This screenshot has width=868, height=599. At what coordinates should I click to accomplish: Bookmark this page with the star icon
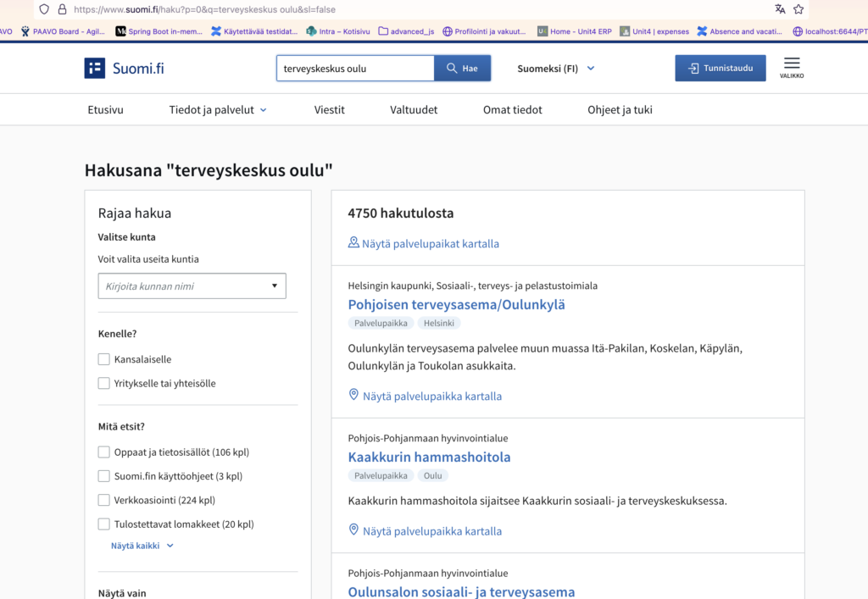pos(798,8)
